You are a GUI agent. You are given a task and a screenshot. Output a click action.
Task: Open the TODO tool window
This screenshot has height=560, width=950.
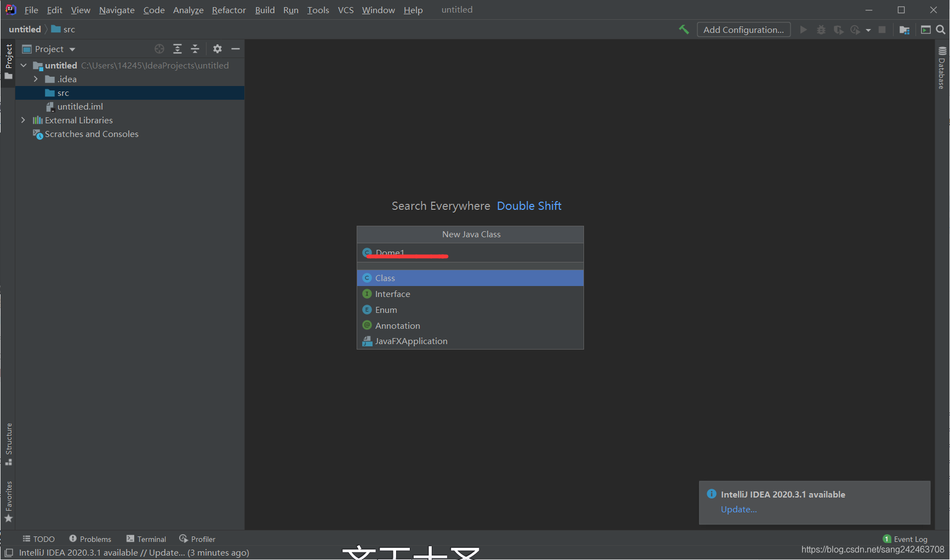pos(39,539)
